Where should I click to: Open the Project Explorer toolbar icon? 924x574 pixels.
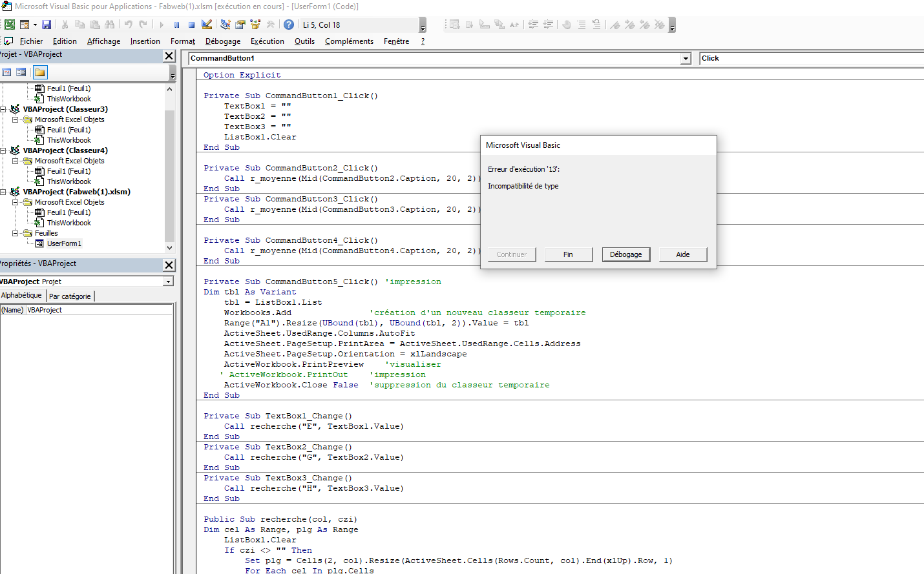point(225,25)
